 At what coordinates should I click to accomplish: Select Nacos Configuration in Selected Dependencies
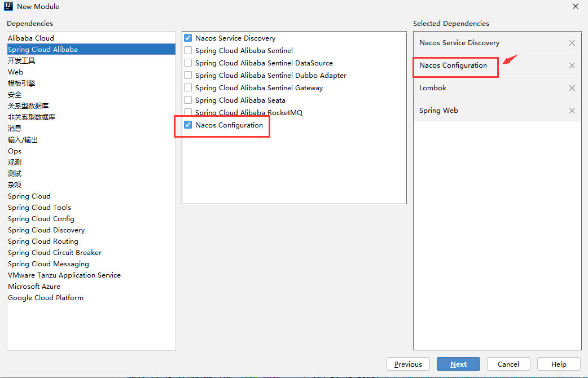coord(497,65)
